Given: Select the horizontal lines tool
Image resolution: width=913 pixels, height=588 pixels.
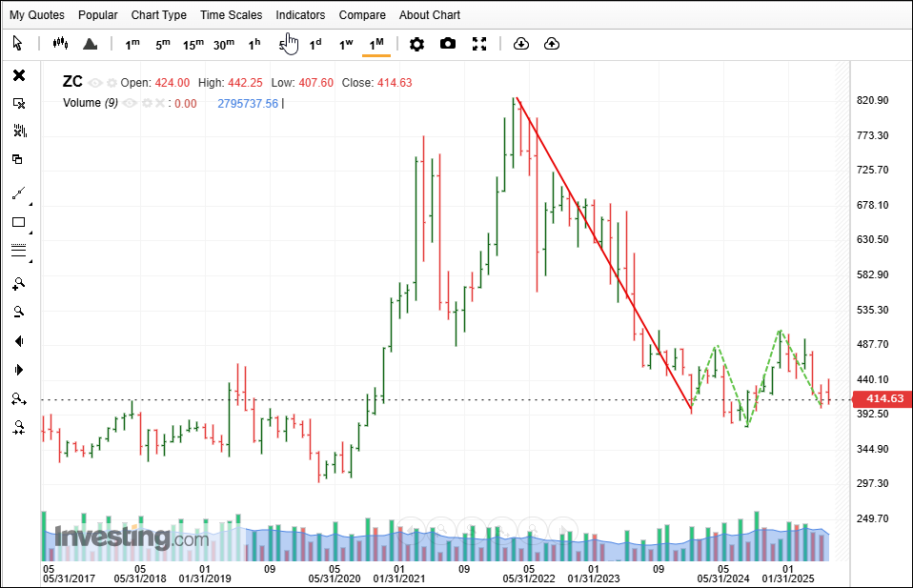Looking at the screenshot, I should click(19, 251).
